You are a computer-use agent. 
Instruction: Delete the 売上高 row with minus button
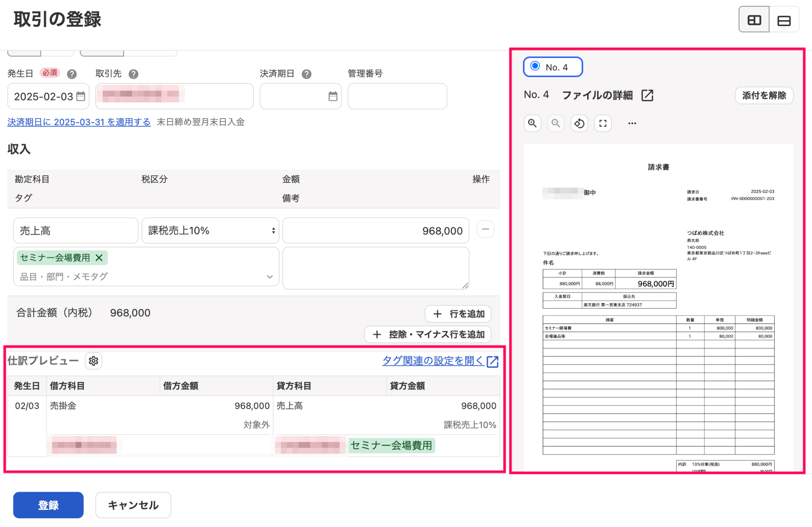[x=485, y=229]
